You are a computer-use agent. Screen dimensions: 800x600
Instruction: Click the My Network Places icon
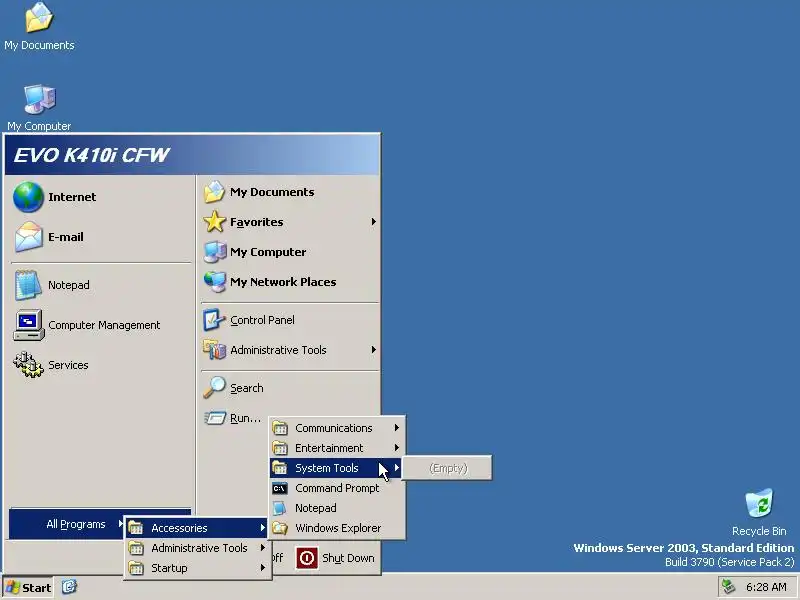click(x=215, y=282)
